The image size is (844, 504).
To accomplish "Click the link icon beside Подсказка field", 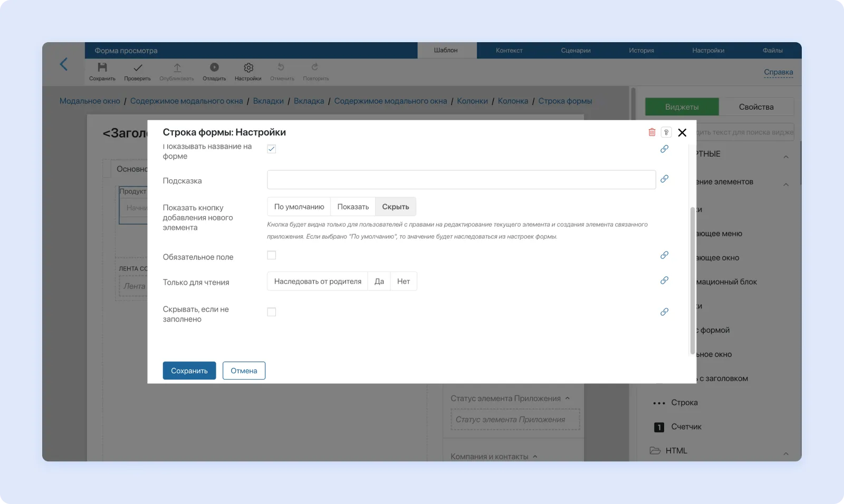I will click(x=664, y=179).
